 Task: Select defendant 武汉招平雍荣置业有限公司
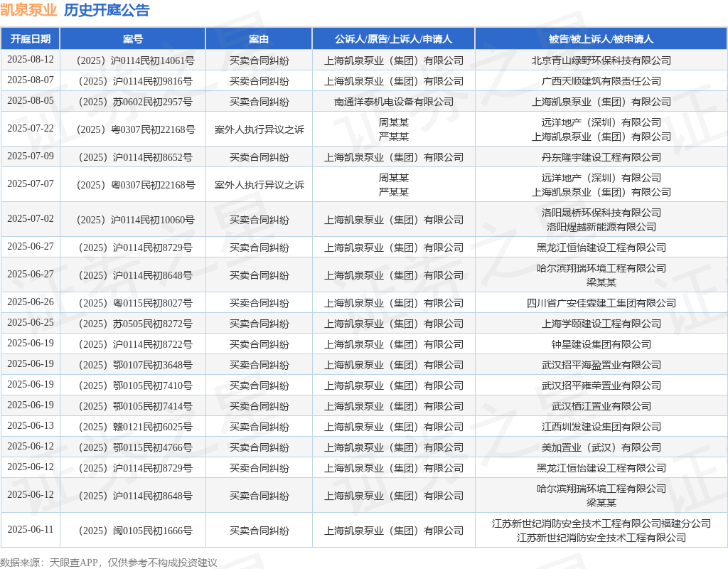pos(601,385)
